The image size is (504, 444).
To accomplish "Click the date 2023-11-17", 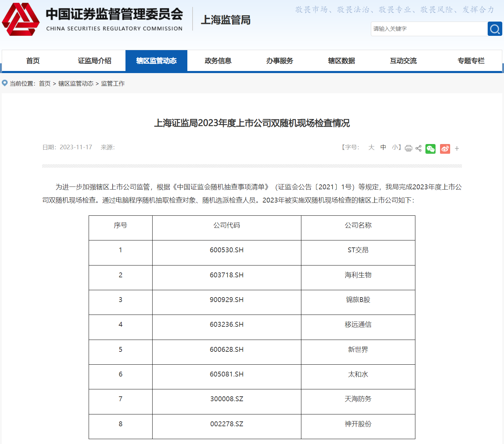I will click(x=76, y=147).
